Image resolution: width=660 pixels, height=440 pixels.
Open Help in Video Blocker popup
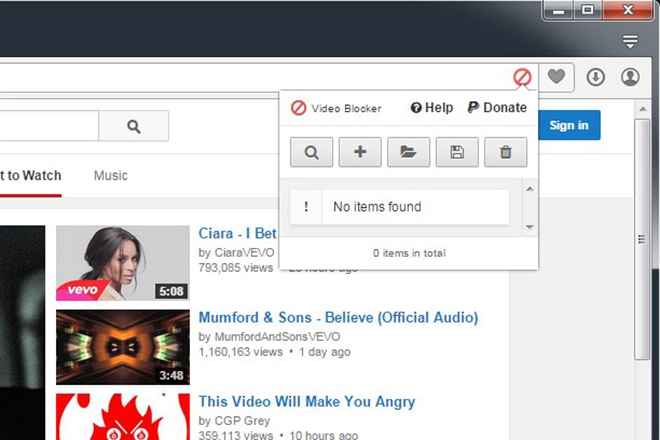coord(432,108)
